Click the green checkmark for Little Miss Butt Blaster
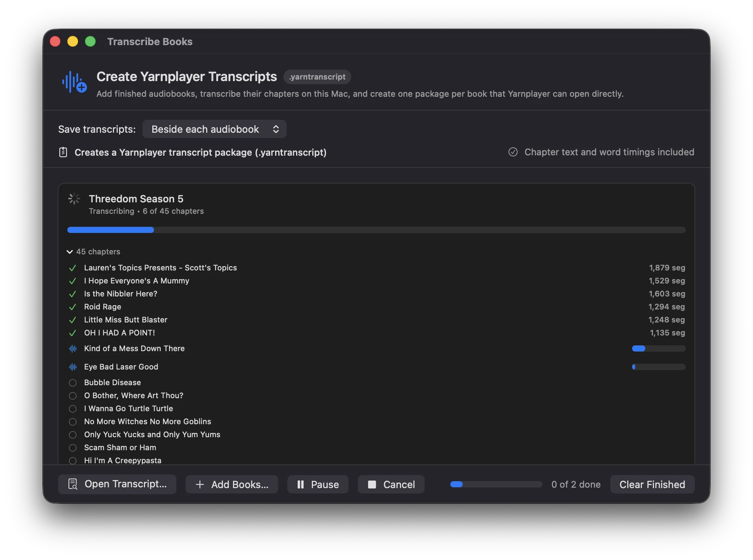Image resolution: width=753 pixels, height=560 pixels. pyautogui.click(x=72, y=320)
